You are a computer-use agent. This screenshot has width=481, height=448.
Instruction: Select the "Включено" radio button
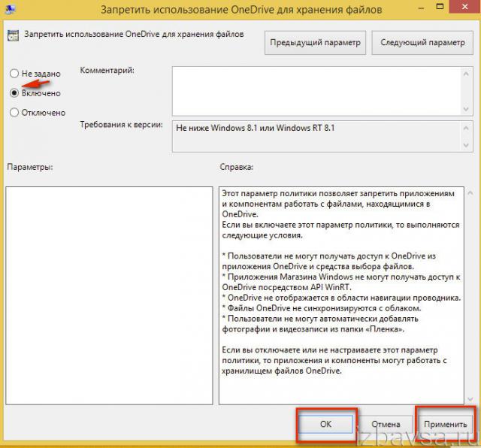14,92
